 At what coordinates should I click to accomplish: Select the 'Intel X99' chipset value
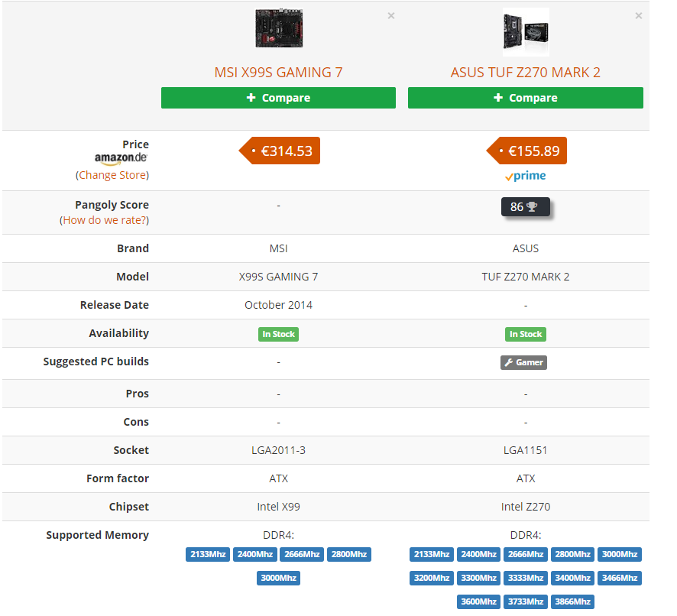(278, 507)
